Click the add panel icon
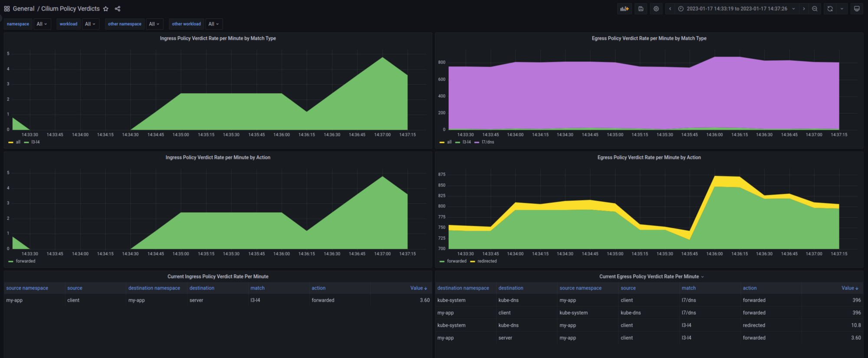The height and width of the screenshot is (358, 868). (625, 9)
